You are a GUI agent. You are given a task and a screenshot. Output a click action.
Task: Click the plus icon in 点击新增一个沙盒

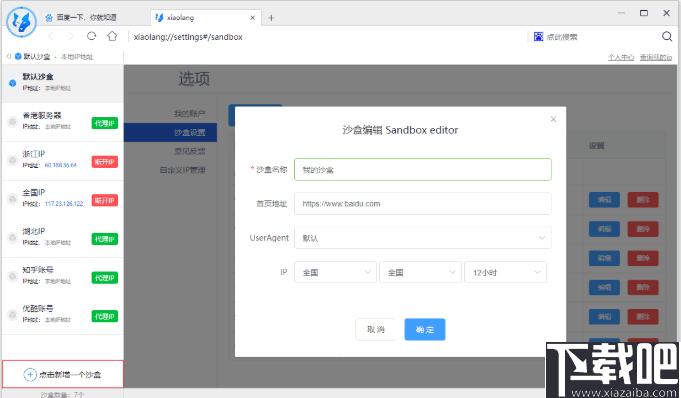click(30, 375)
